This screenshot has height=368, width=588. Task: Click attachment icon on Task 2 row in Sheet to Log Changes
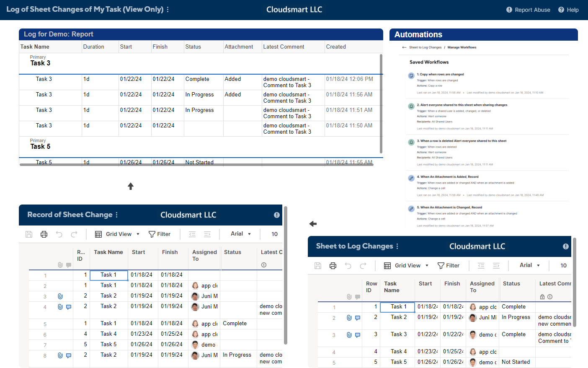pos(349,318)
